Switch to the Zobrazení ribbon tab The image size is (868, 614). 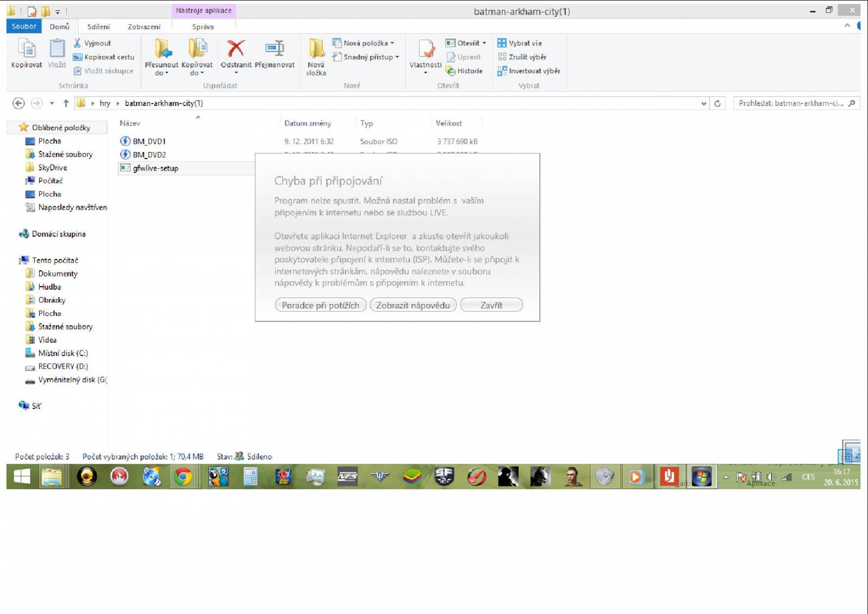(144, 27)
